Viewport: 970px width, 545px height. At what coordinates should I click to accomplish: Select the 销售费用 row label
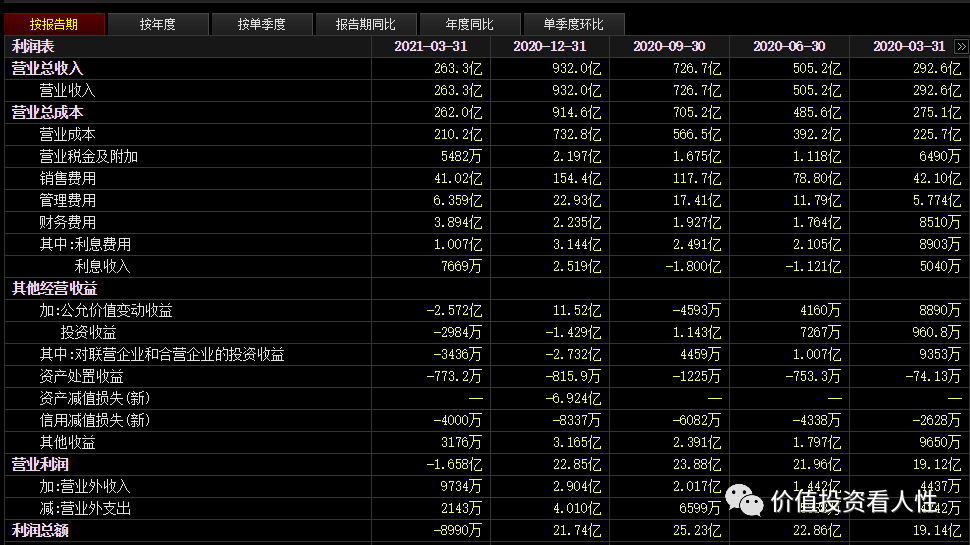(x=67, y=179)
